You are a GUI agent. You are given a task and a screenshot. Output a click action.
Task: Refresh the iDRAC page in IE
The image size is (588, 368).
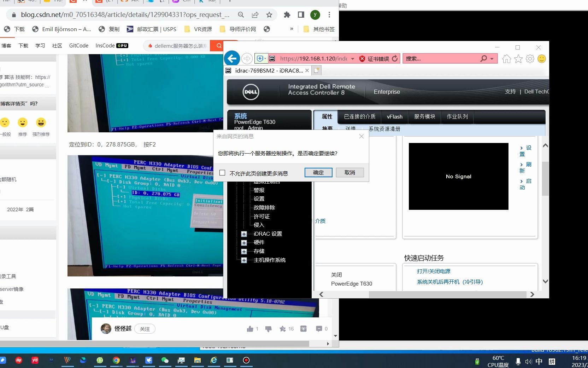[395, 58]
